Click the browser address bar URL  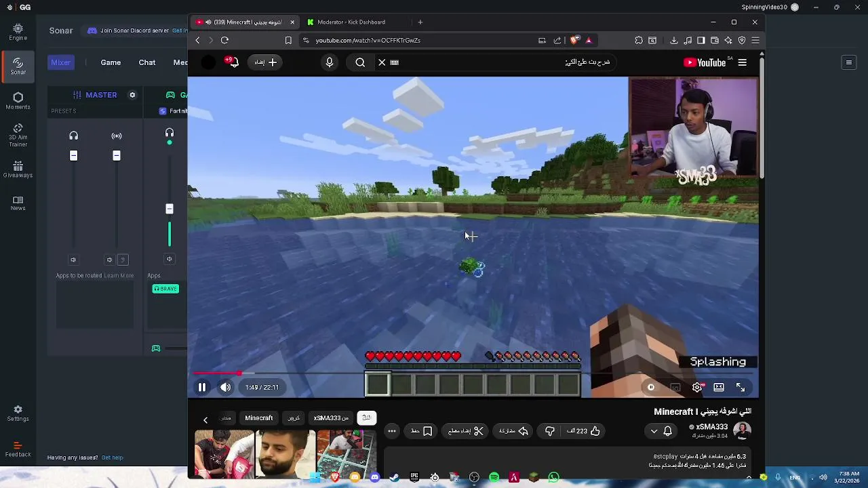click(368, 41)
